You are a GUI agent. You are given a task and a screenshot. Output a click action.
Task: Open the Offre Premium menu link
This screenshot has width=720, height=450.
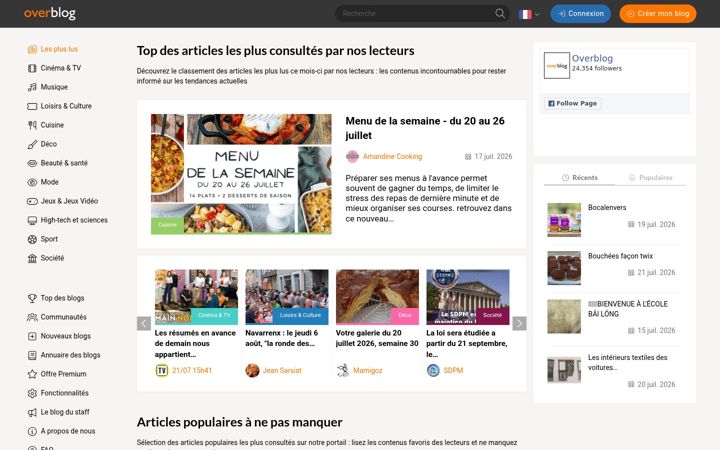(63, 374)
